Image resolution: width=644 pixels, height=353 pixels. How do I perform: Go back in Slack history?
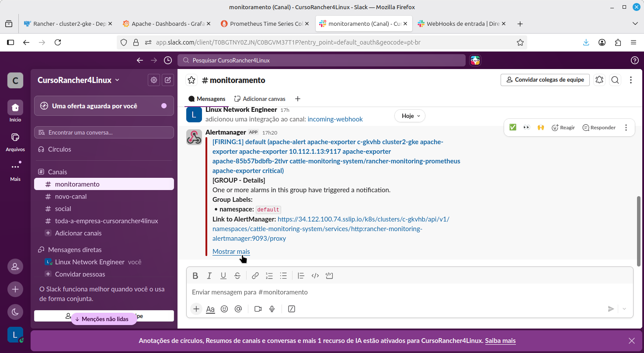pyautogui.click(x=140, y=60)
